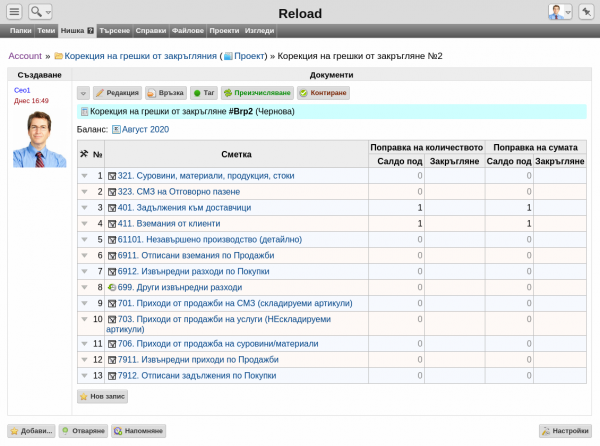Open the search magnifier dropdown
This screenshot has width=600, height=446.
click(41, 11)
